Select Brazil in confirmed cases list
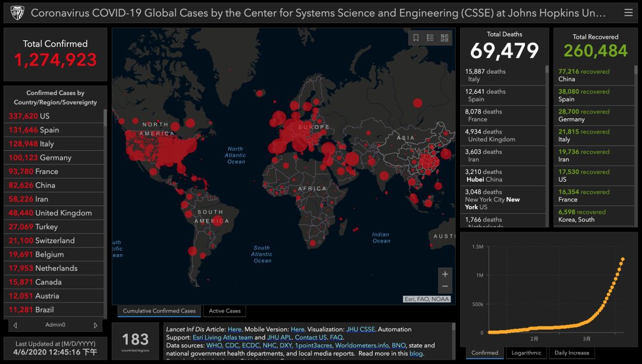 [x=53, y=309]
